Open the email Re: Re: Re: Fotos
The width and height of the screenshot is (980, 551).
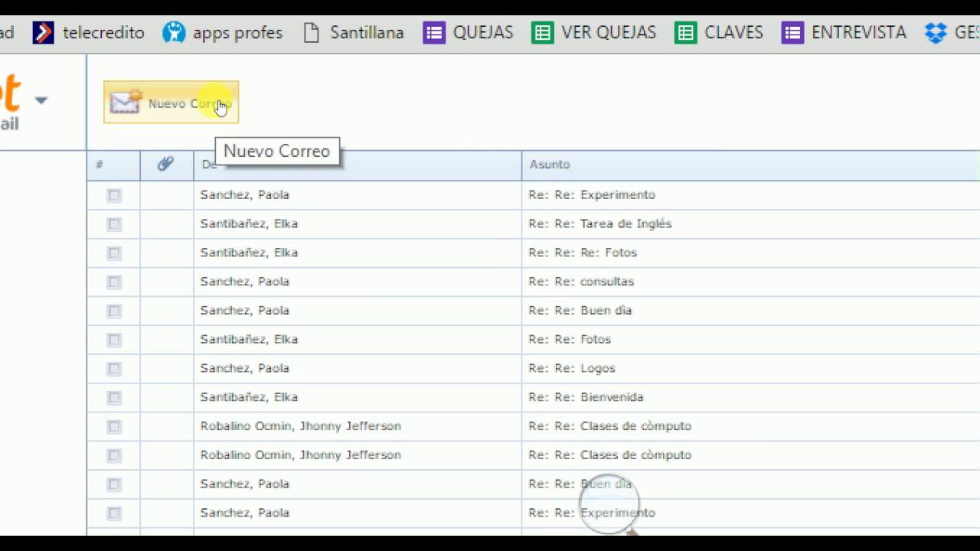(x=583, y=253)
